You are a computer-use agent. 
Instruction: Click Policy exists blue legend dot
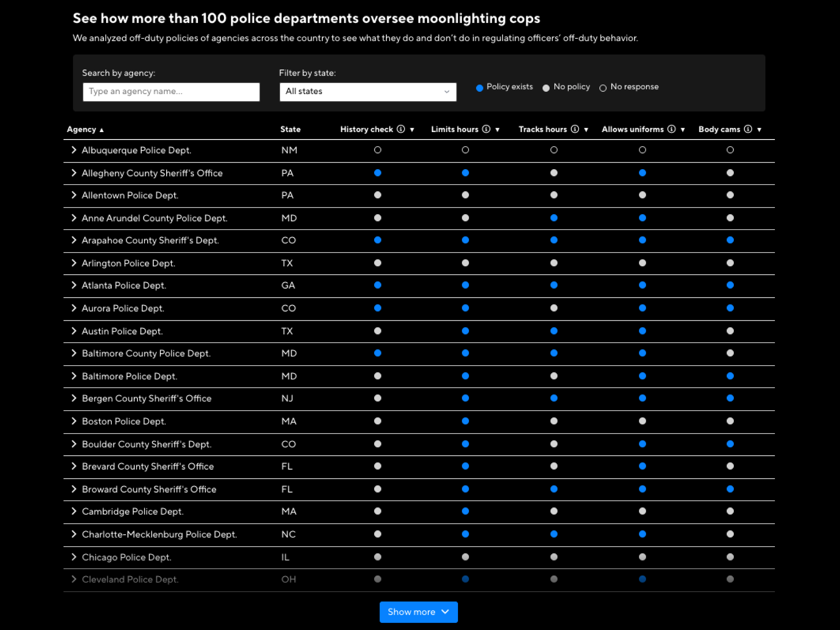(480, 88)
